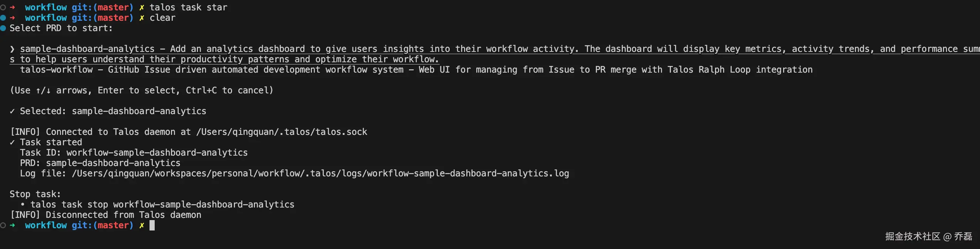Select the talos-workflow PRD option
Screen dimensions: 980x249
(56, 70)
